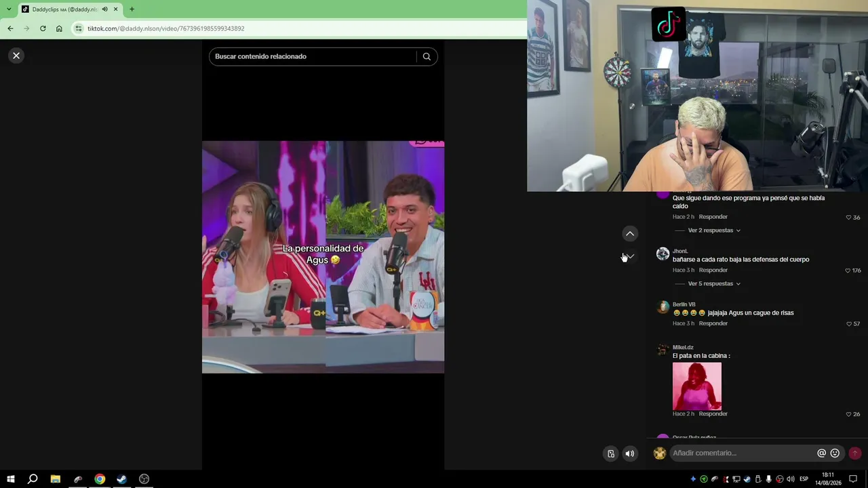868x488 pixels.
Task: Open Steam from the taskbar
Action: (x=122, y=479)
